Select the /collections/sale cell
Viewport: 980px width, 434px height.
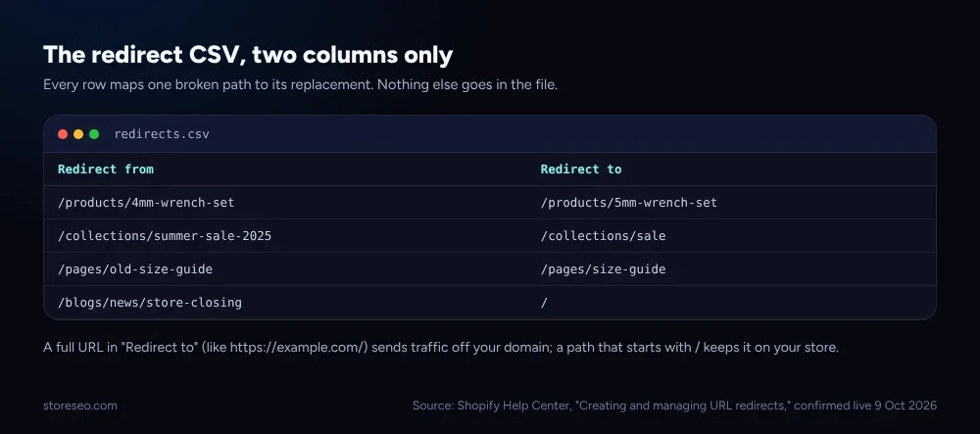(x=603, y=236)
